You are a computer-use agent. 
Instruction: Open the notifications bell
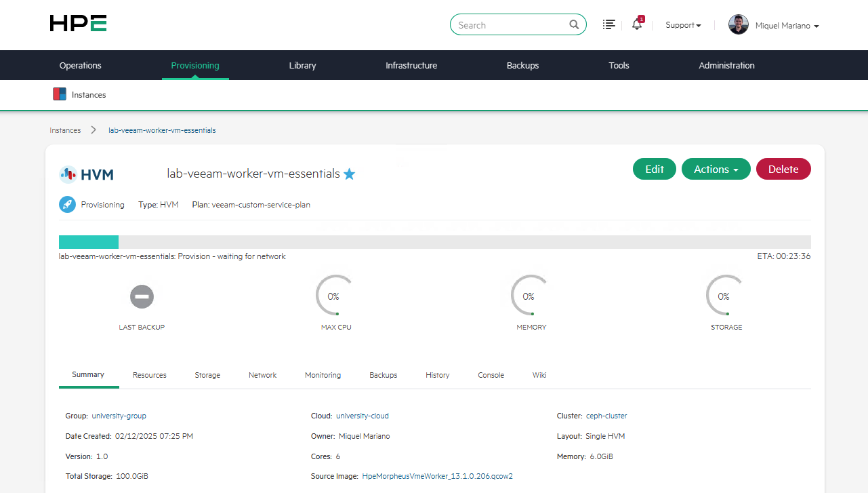637,24
